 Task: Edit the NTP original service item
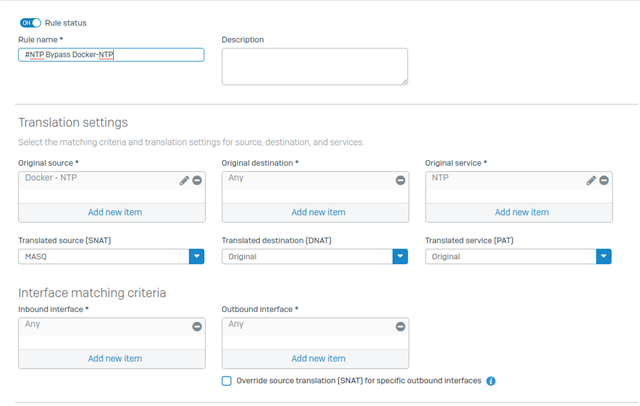591,180
